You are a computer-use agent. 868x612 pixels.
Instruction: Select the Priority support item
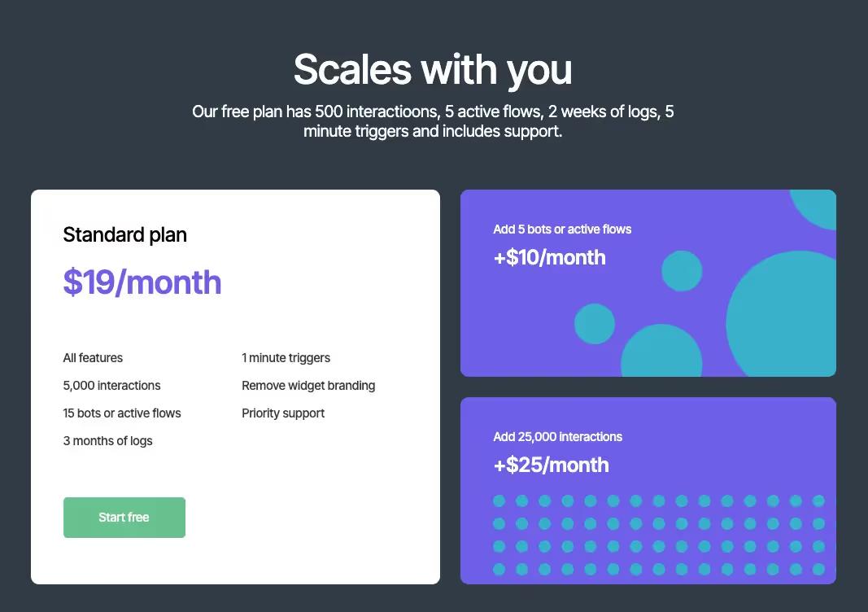pos(283,413)
